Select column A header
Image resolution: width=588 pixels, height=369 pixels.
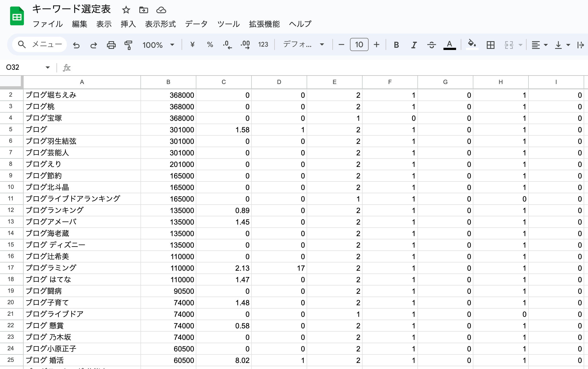pyautogui.click(x=82, y=82)
